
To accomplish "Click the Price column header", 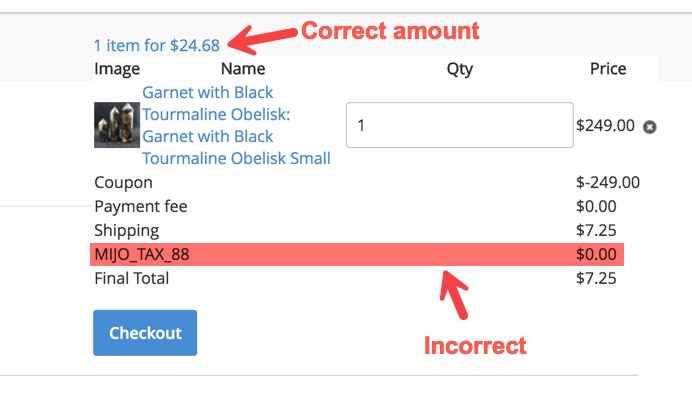I will tap(608, 69).
